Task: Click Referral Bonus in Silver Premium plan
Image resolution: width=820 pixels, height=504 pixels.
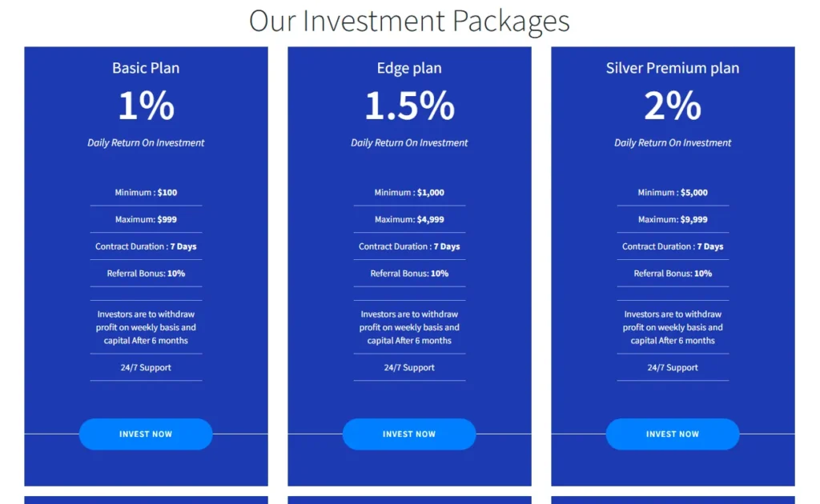Action: pyautogui.click(x=673, y=274)
